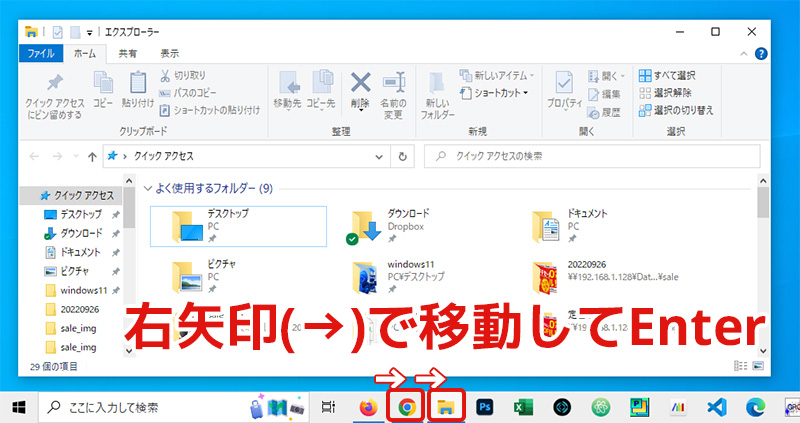Go Up one level arrow

pos(92,157)
